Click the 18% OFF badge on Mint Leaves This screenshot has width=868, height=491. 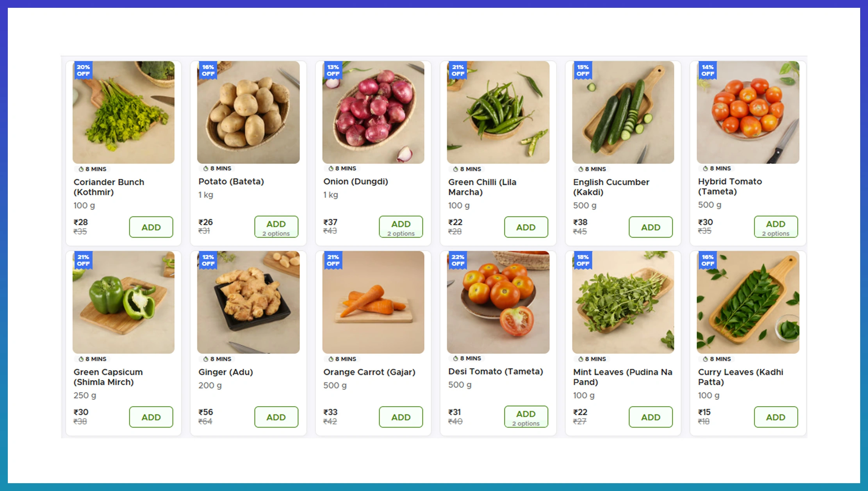tap(583, 260)
